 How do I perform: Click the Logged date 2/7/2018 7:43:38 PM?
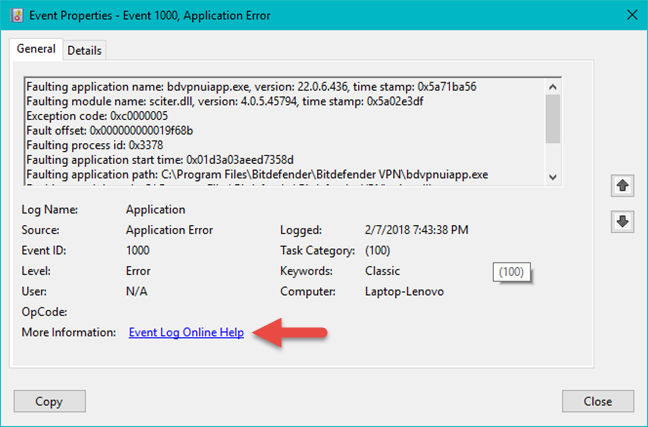click(417, 230)
